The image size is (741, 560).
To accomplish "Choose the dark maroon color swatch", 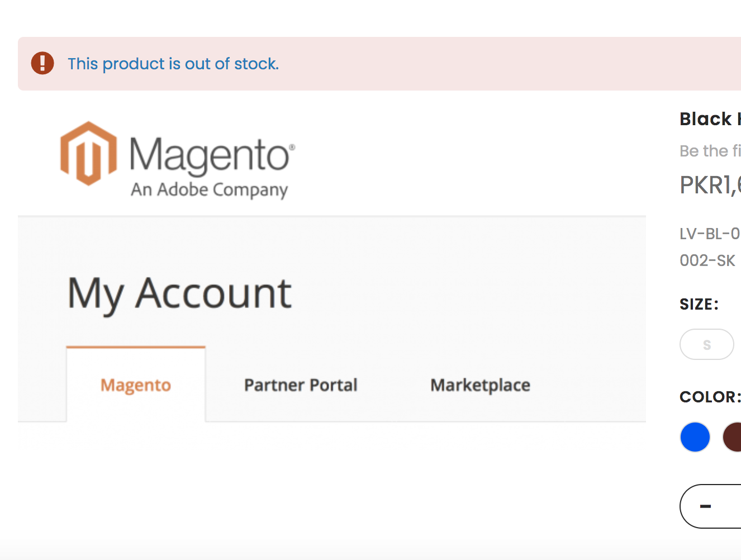I will point(734,437).
